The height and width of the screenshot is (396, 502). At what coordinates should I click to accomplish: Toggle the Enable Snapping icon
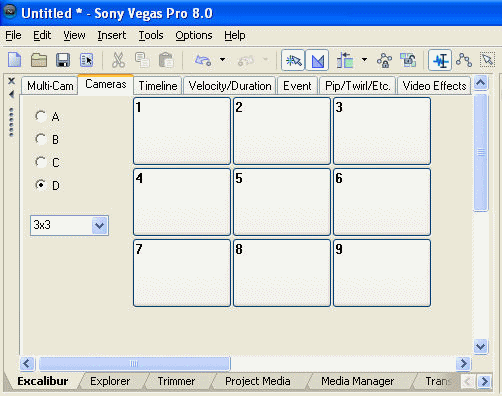[x=293, y=60]
